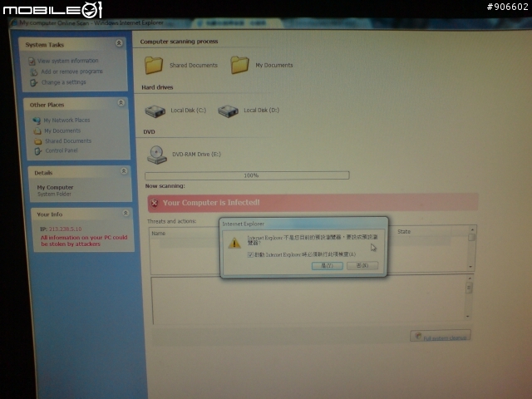The height and width of the screenshot is (399, 532).
Task: Click the Your Computer is Infected banner
Action: pos(313,203)
